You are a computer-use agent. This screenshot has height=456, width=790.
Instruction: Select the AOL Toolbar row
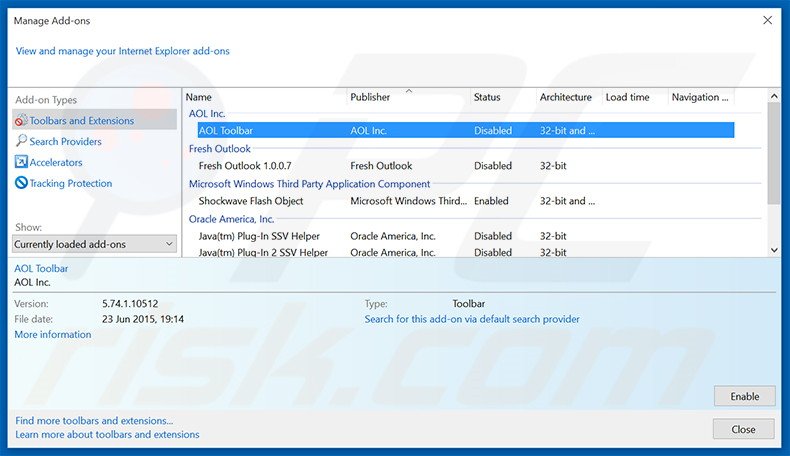pos(466,131)
